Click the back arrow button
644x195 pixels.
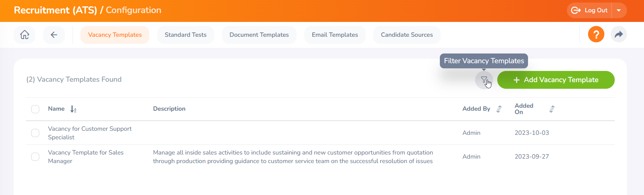click(54, 35)
